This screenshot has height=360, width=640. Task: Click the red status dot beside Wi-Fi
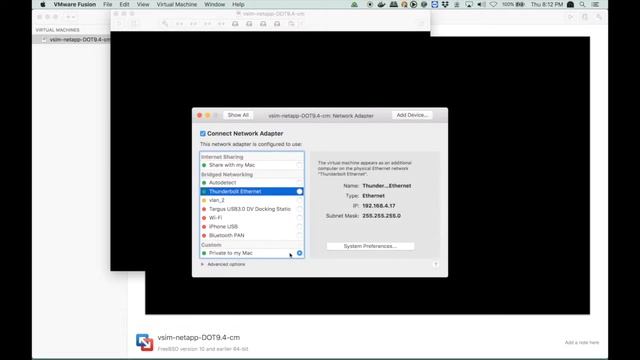(204, 218)
